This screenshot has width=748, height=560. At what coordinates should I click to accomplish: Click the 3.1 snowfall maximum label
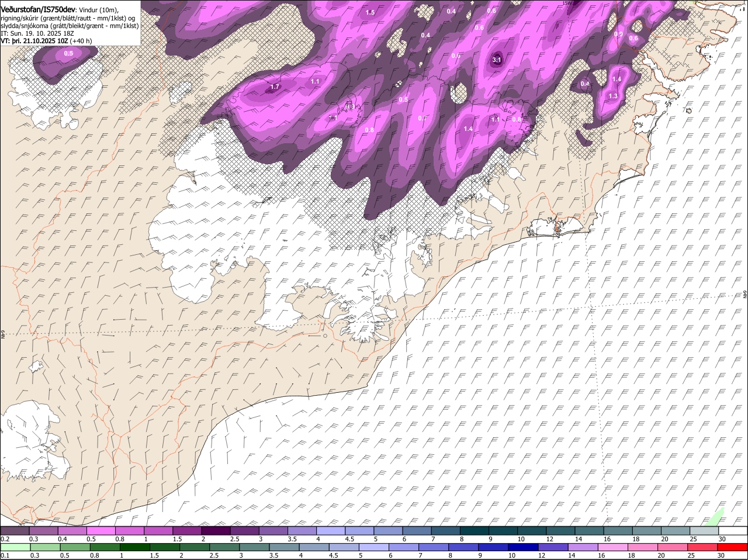point(497,60)
